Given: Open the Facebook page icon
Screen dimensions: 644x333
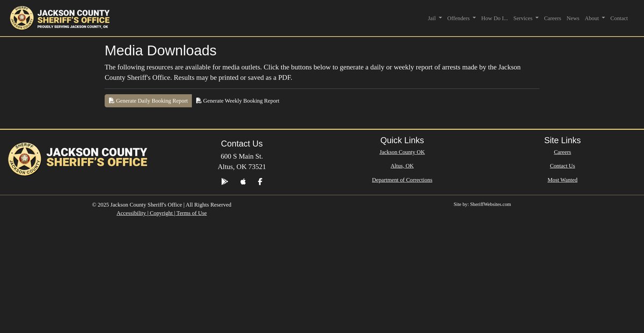Looking at the screenshot, I should [x=260, y=182].
